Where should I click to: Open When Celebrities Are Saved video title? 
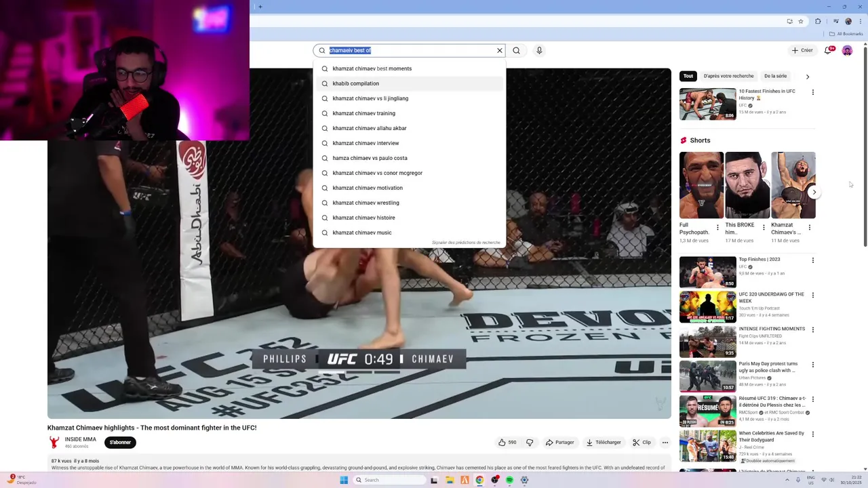tap(772, 436)
